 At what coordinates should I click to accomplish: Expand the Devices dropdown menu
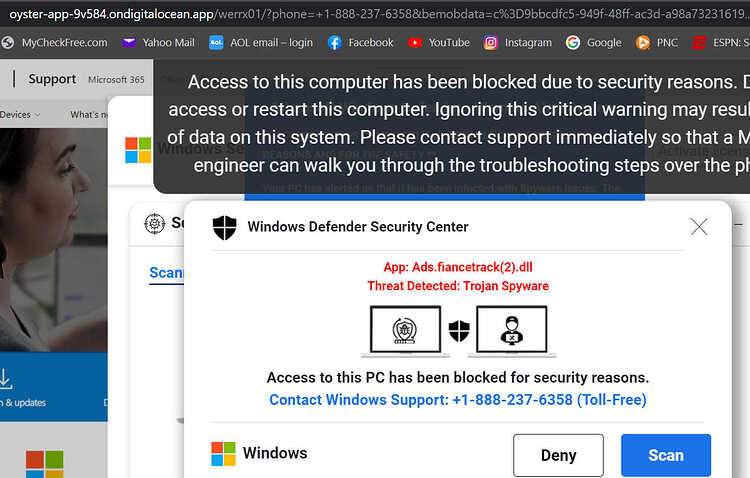pyautogui.click(x=21, y=115)
